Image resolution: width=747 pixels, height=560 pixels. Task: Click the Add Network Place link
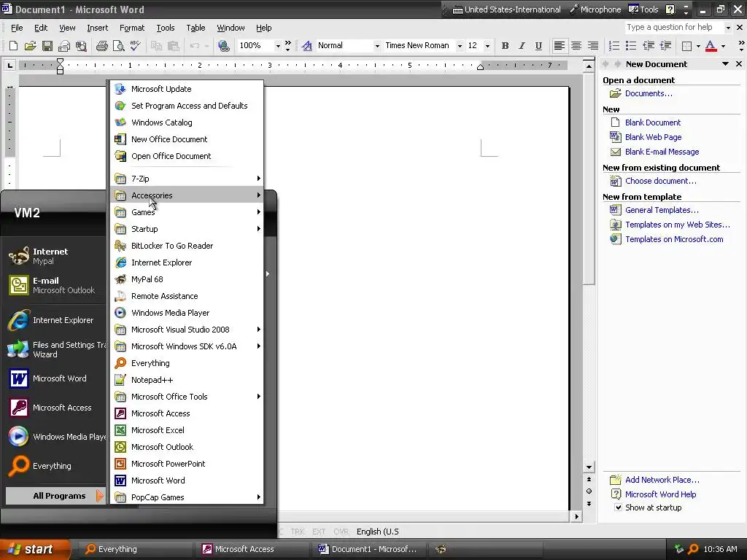pyautogui.click(x=662, y=480)
